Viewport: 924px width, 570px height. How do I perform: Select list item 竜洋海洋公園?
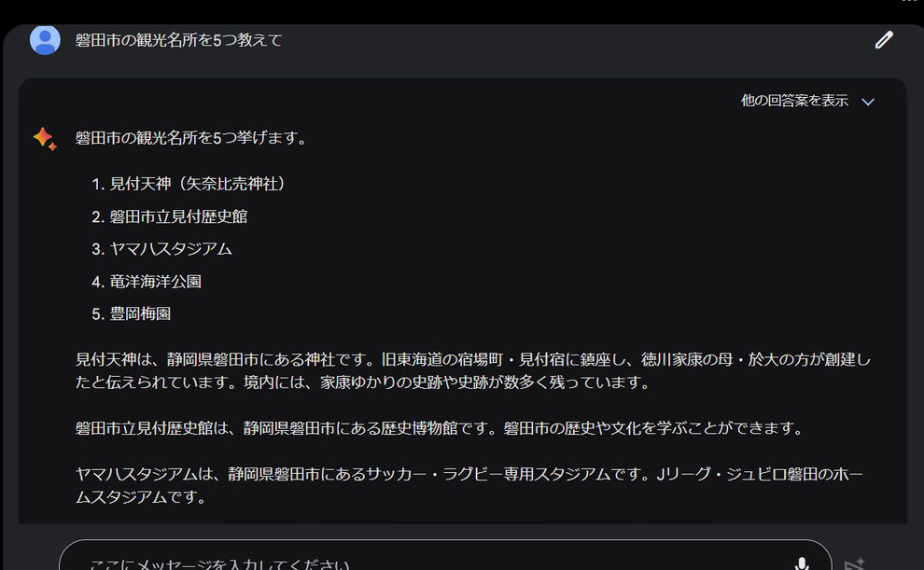tap(156, 282)
